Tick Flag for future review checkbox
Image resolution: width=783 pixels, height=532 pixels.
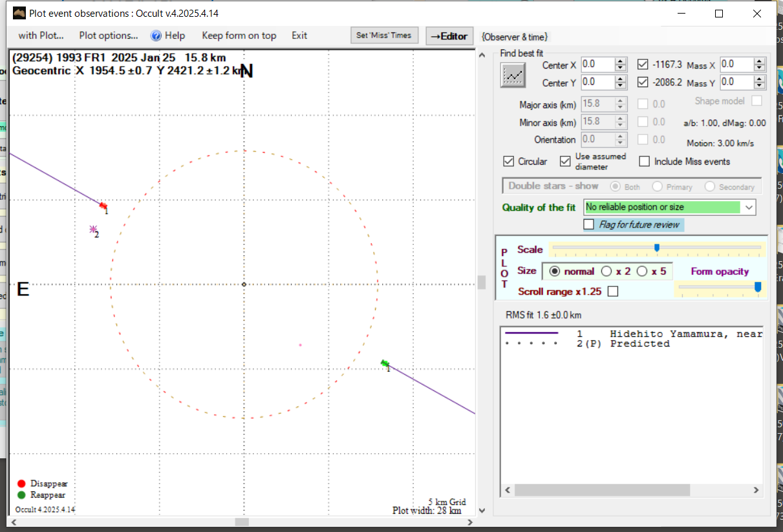[588, 224]
